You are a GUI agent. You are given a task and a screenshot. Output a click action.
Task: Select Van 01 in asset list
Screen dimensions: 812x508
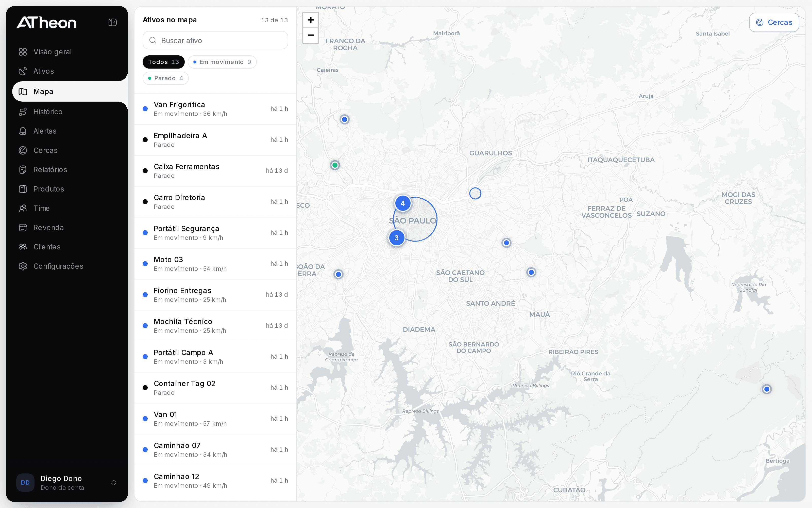tap(215, 419)
